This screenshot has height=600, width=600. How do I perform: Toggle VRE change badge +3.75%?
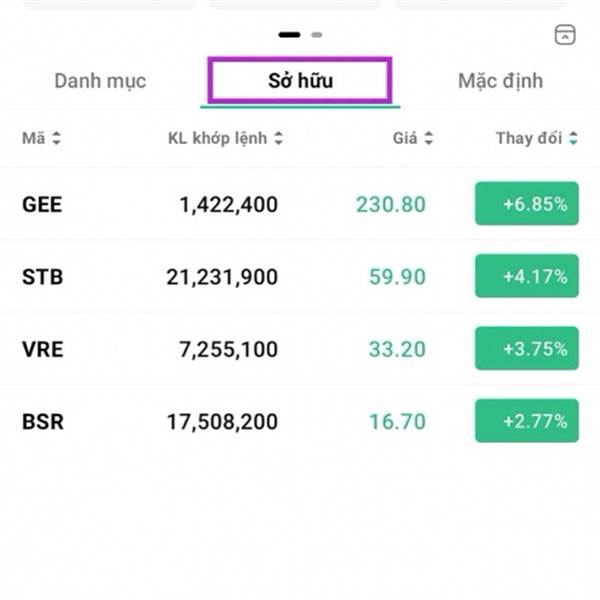click(x=526, y=349)
